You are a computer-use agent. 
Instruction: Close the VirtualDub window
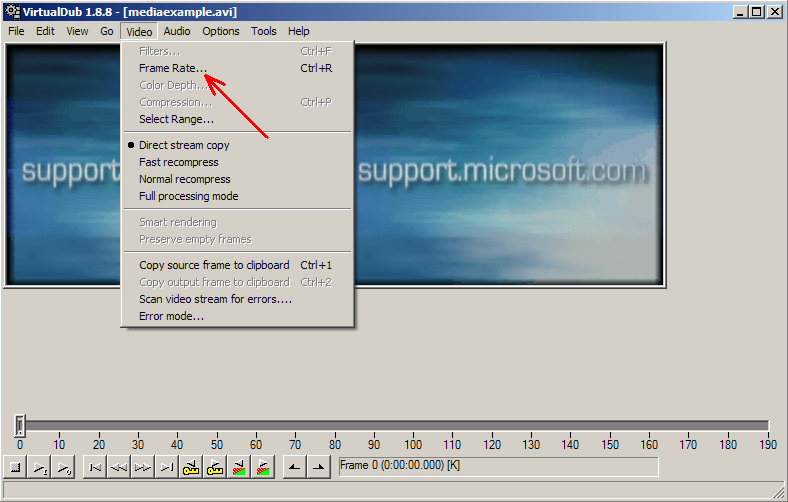775,12
